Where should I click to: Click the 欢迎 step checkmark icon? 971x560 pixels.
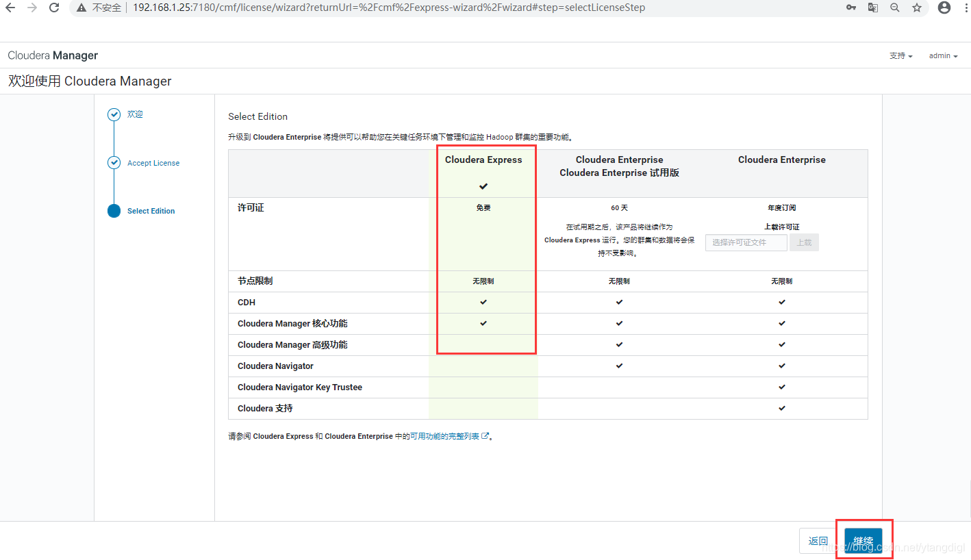tap(114, 114)
